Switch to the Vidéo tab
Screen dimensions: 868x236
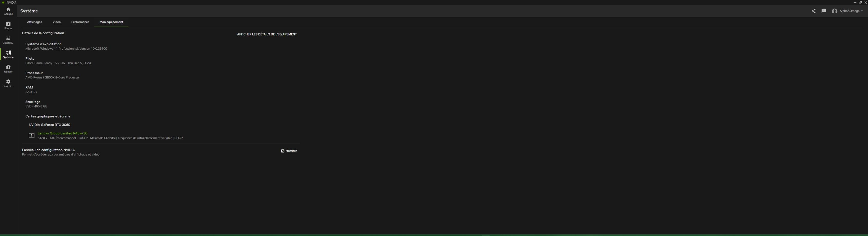click(x=57, y=22)
